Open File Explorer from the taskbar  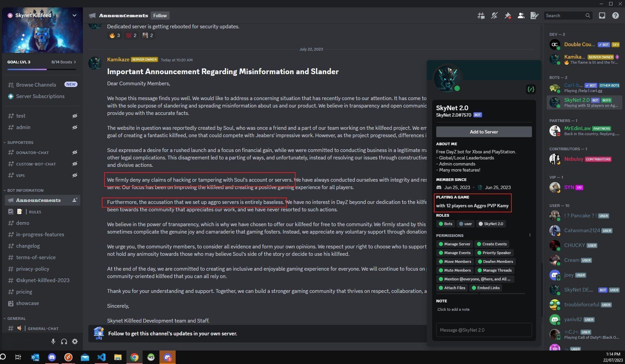click(118, 357)
